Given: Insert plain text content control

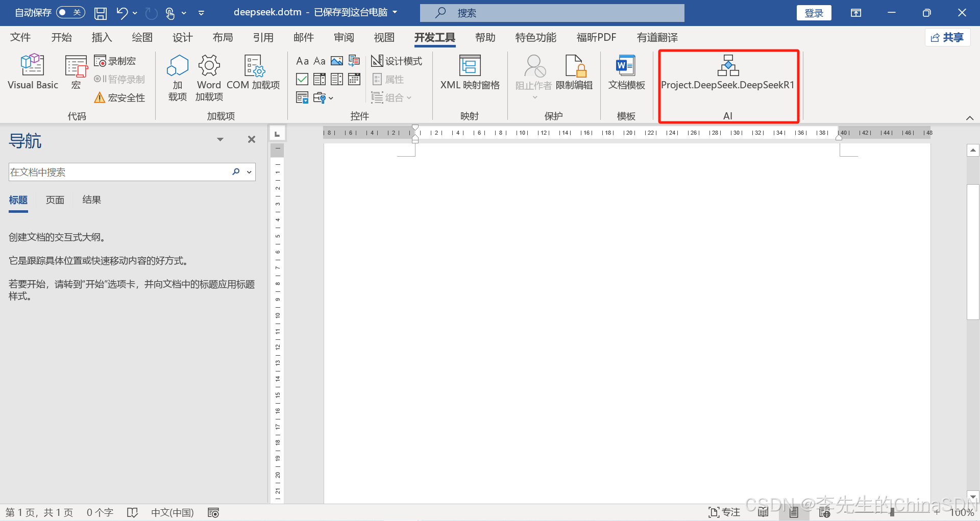Looking at the screenshot, I should (x=320, y=61).
